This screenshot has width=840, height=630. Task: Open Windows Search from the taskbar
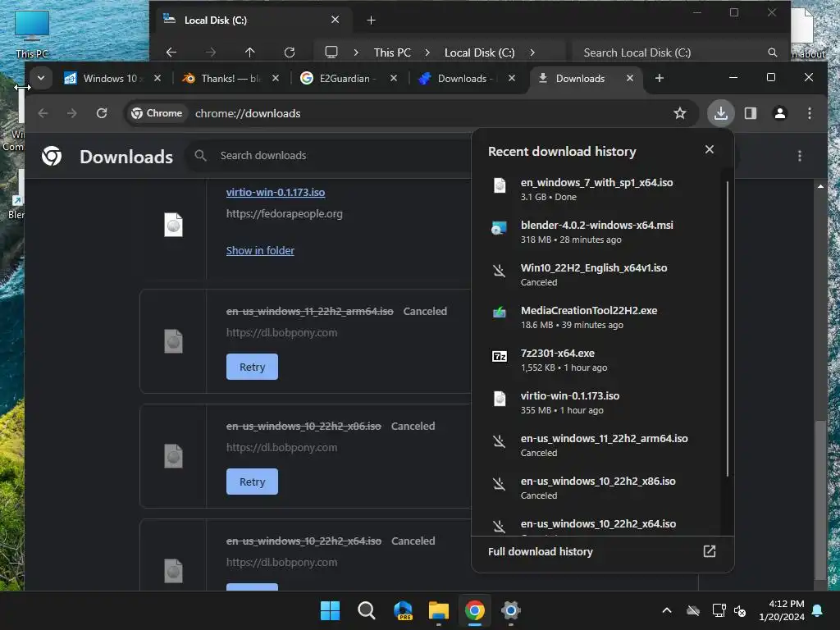tap(367, 610)
